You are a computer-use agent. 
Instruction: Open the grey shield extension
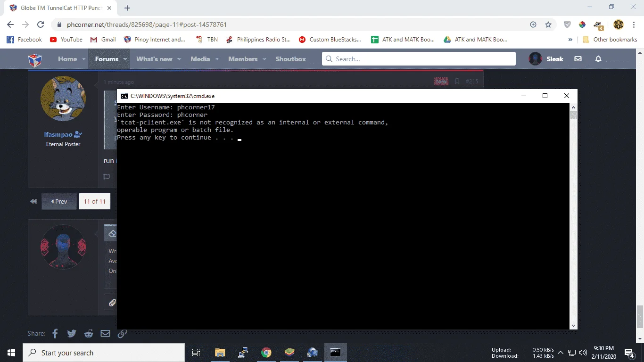pos(568,25)
